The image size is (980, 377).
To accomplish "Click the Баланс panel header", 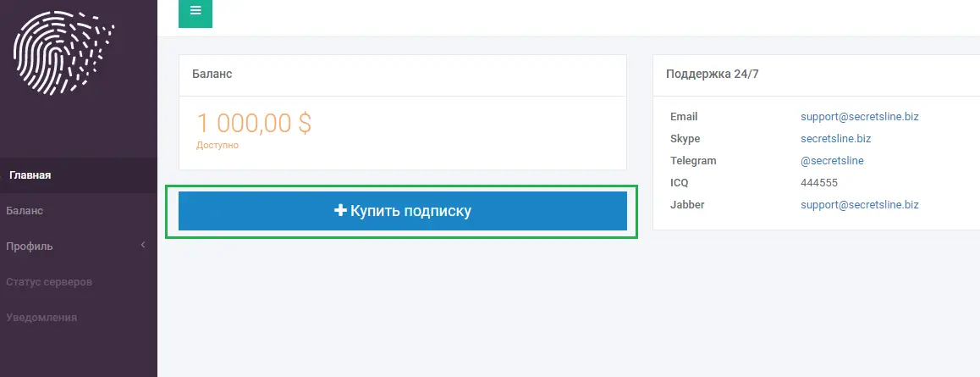I will (403, 75).
